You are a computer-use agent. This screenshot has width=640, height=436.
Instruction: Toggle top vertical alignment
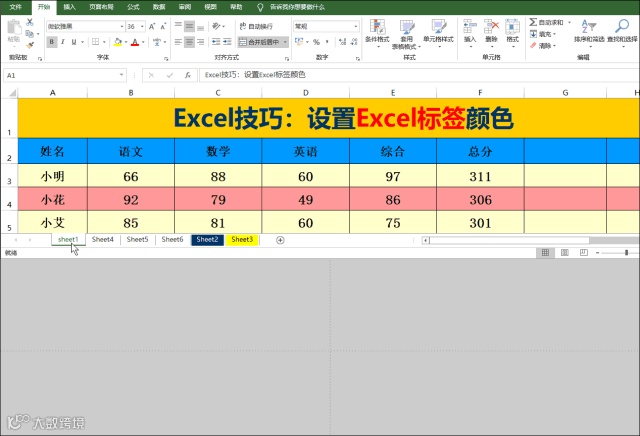pos(178,26)
